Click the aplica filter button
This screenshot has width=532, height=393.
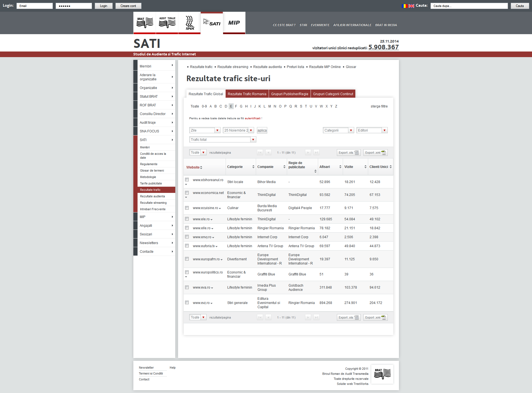pyautogui.click(x=262, y=130)
